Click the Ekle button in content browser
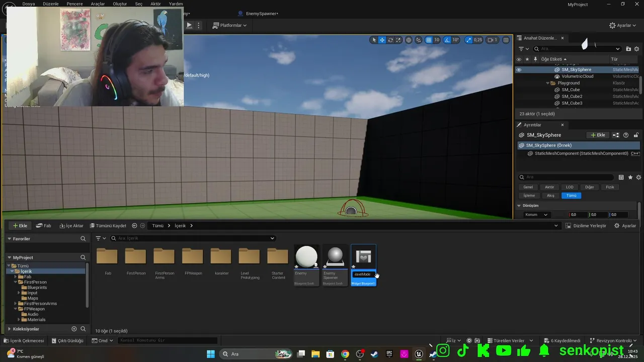This screenshot has width=644, height=362. (20, 226)
